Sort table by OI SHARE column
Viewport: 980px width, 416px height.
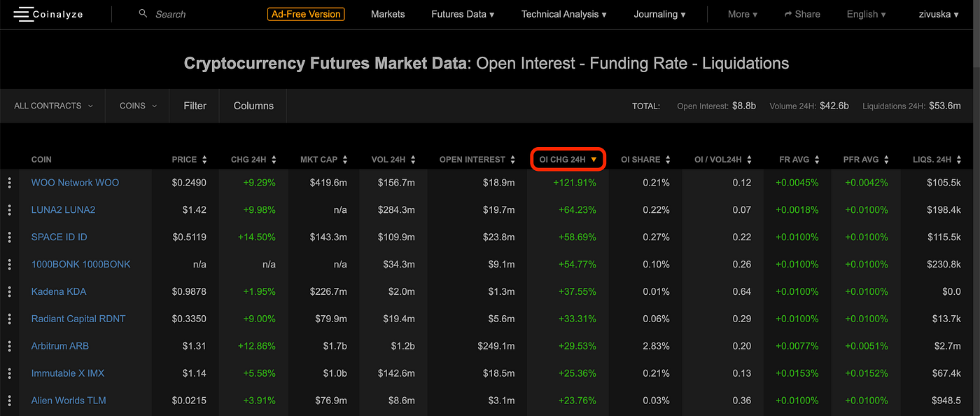coord(645,160)
